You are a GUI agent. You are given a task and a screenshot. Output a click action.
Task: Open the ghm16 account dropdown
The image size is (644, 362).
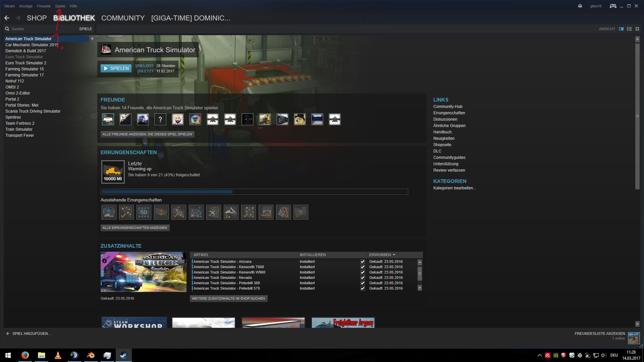point(596,6)
